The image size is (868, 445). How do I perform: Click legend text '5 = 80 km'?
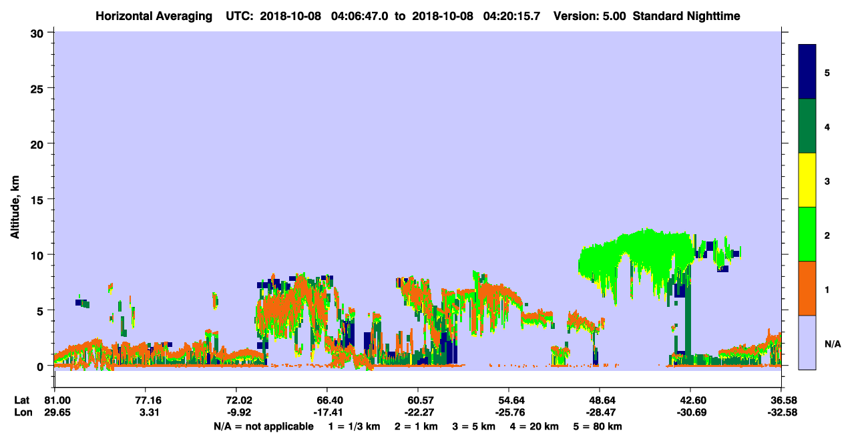(x=598, y=426)
